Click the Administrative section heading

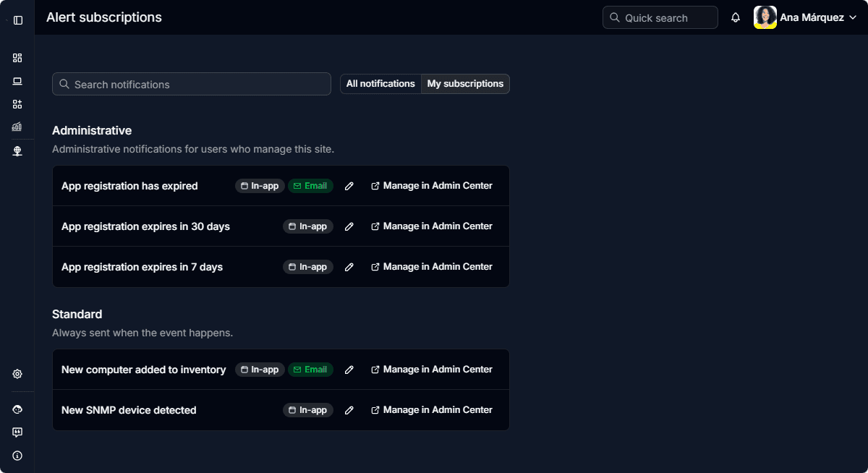click(x=92, y=131)
